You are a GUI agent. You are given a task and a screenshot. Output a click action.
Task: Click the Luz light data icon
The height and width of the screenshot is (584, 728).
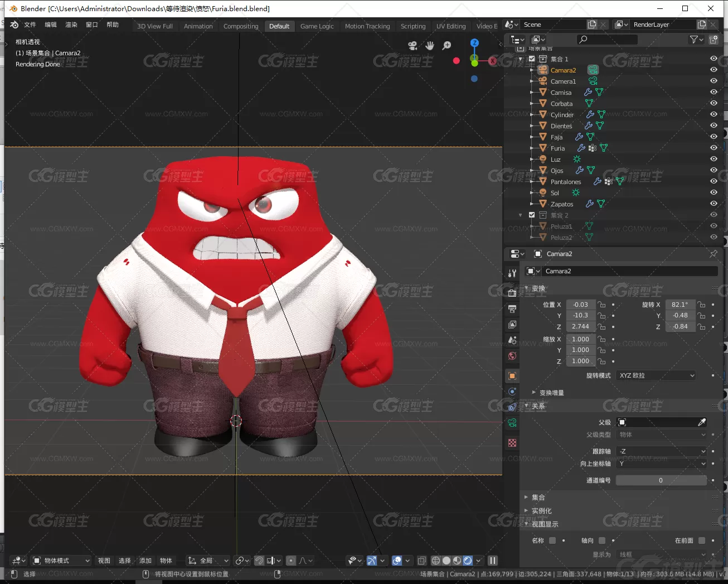pos(577,159)
